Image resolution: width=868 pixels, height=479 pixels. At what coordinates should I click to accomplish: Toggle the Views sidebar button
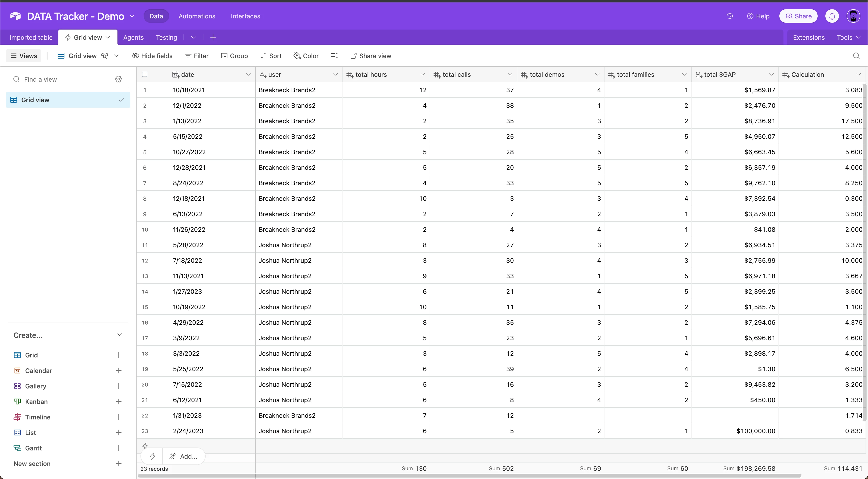click(23, 56)
